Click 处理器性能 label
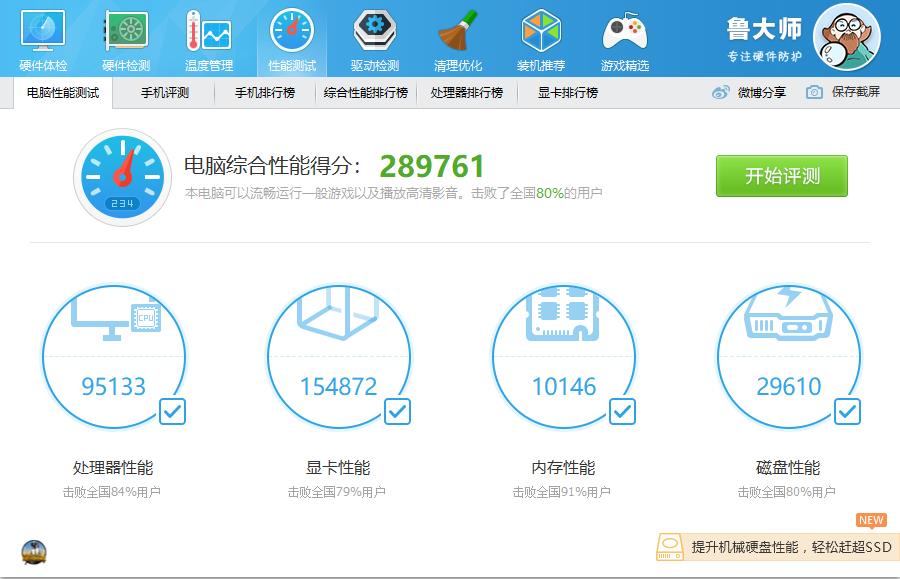Viewport: 900px width, 579px height. coord(113,468)
